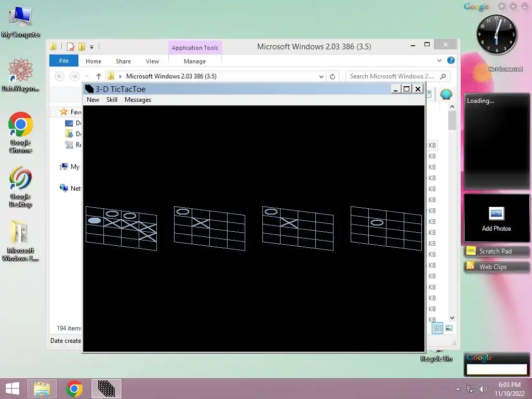Open Explorer Help question mark icon
Viewport: 532px width, 399px height.
click(x=450, y=60)
